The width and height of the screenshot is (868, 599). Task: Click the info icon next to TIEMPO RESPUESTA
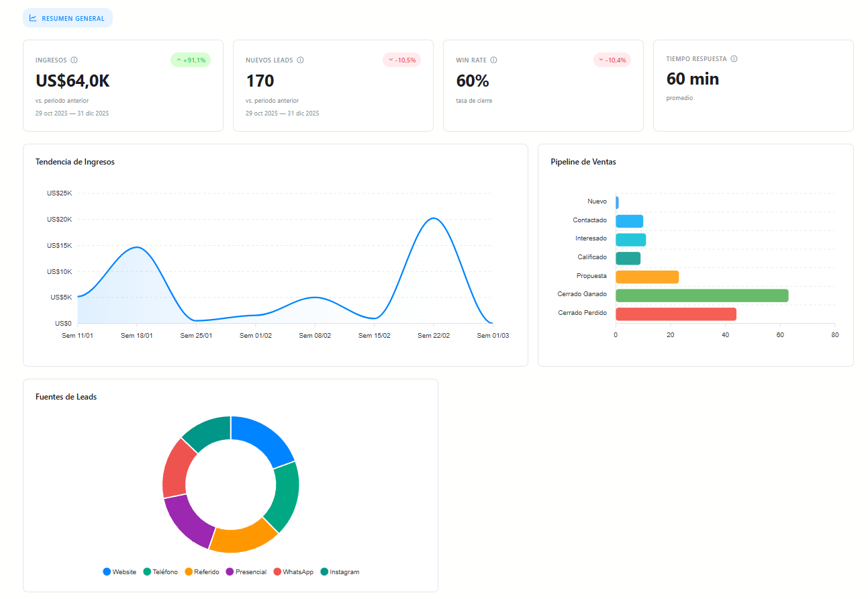pos(734,58)
